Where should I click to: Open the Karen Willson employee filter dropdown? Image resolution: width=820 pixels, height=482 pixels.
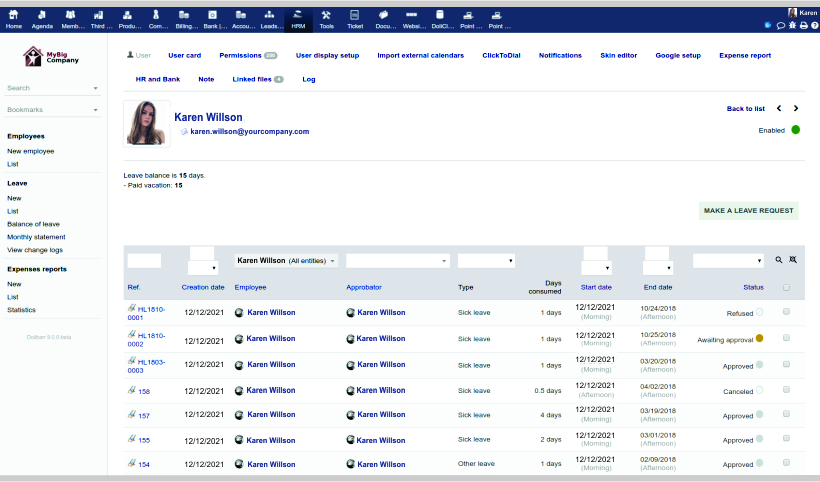pos(286,260)
